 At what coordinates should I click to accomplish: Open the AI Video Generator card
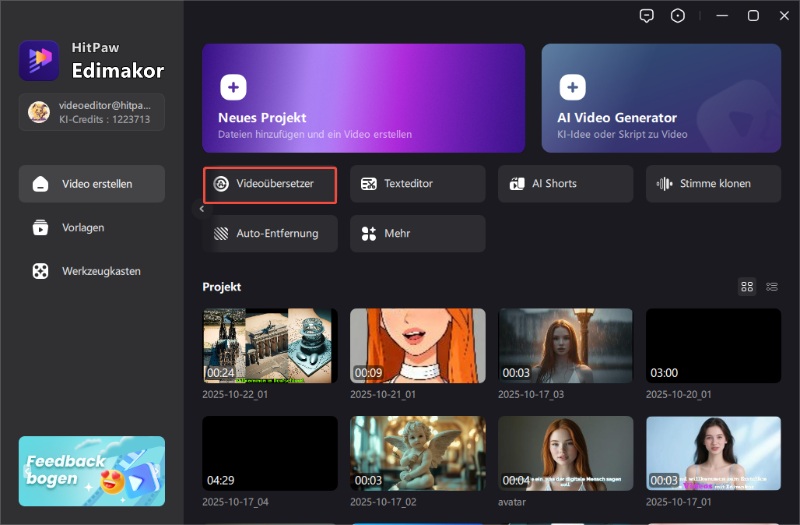pos(661,98)
